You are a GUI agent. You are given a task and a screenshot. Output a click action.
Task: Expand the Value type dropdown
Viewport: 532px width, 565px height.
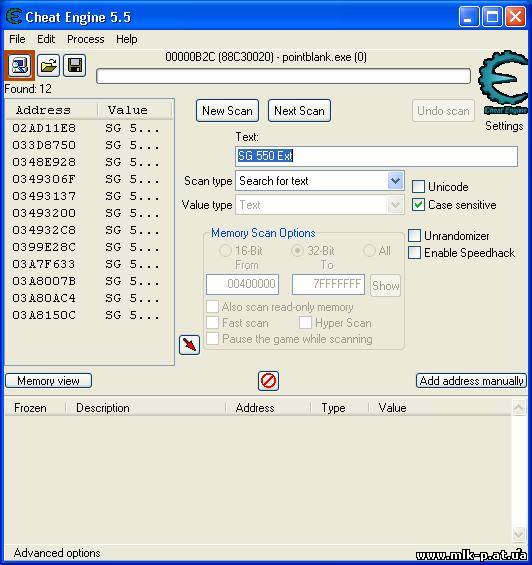click(x=395, y=205)
